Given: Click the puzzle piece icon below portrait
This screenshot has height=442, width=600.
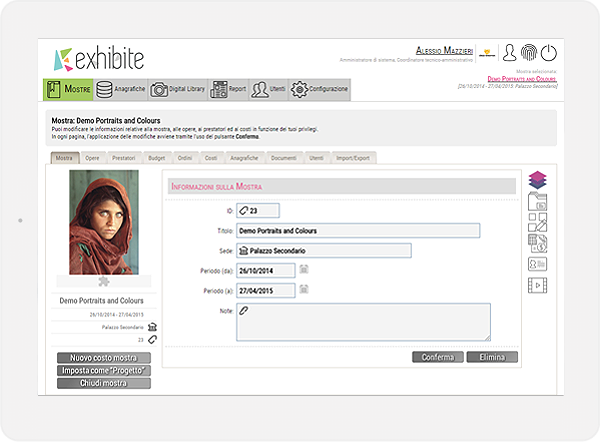Looking at the screenshot, I should click(x=104, y=282).
